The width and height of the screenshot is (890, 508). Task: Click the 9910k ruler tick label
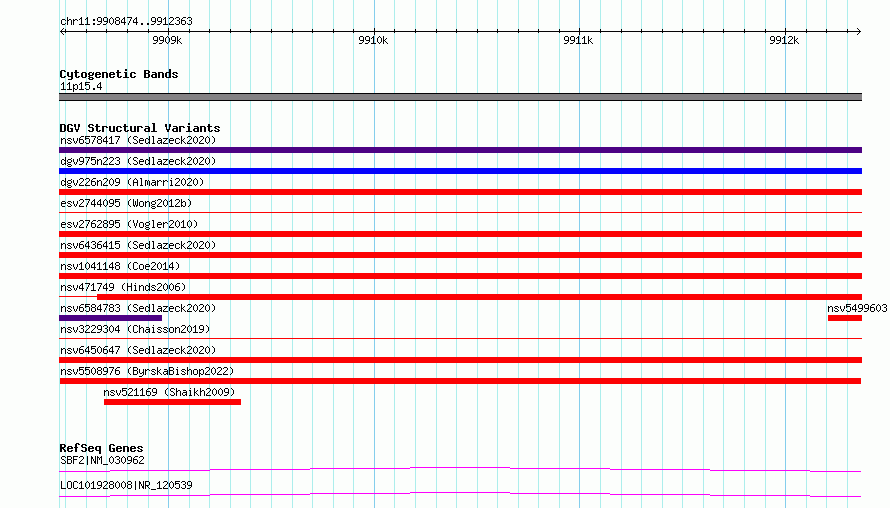(x=373, y=40)
